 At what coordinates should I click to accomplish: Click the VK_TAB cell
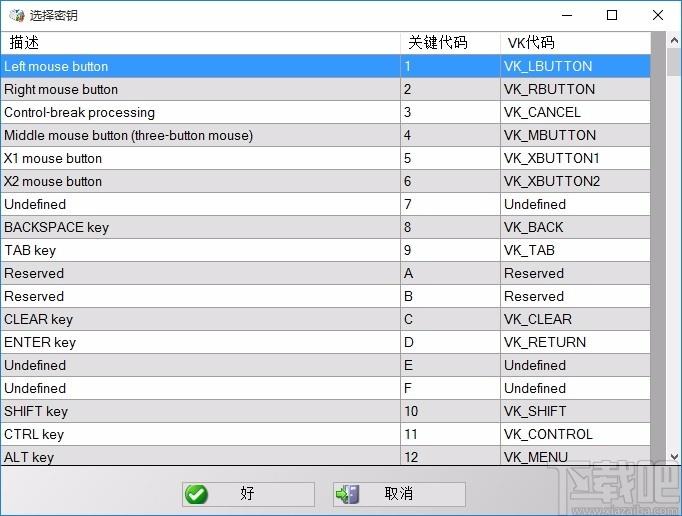pyautogui.click(x=575, y=250)
